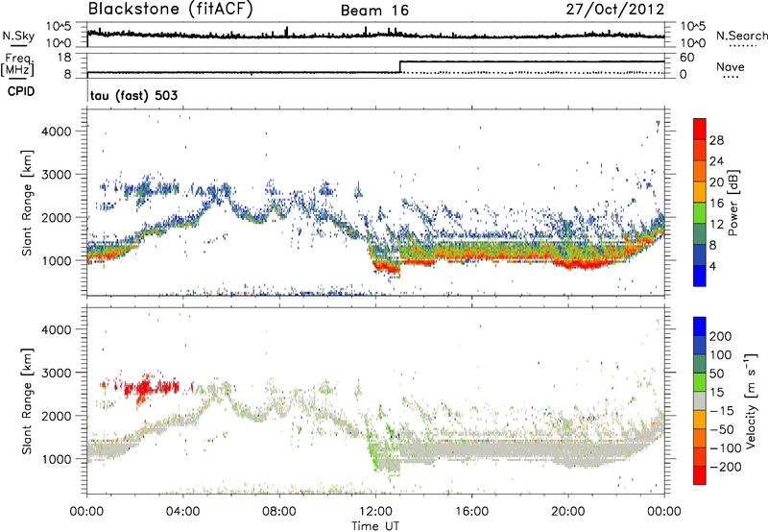This screenshot has height=532, width=768.
Task: Select 'Slant Range [km]' label of the velocity panel
Action: [x=27, y=401]
